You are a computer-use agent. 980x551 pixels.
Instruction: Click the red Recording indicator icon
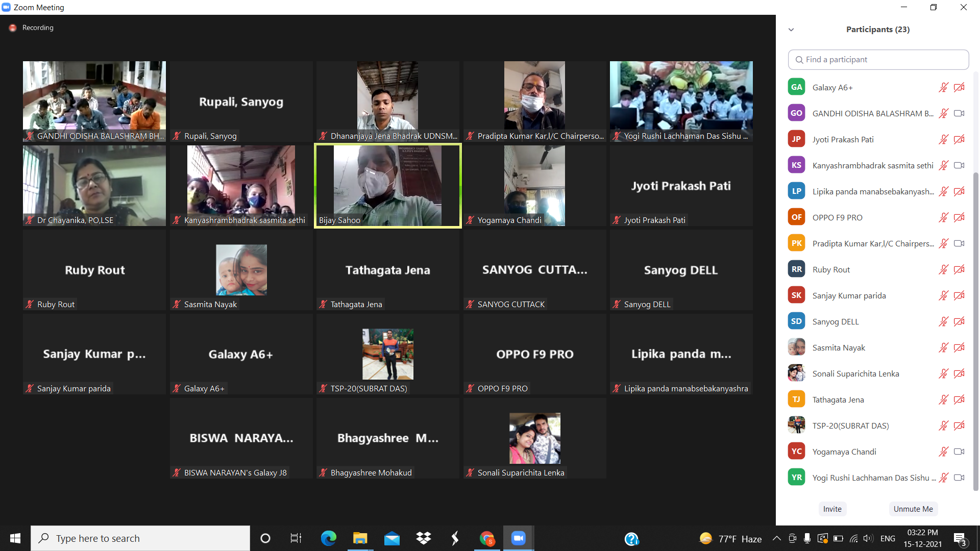coord(13,28)
